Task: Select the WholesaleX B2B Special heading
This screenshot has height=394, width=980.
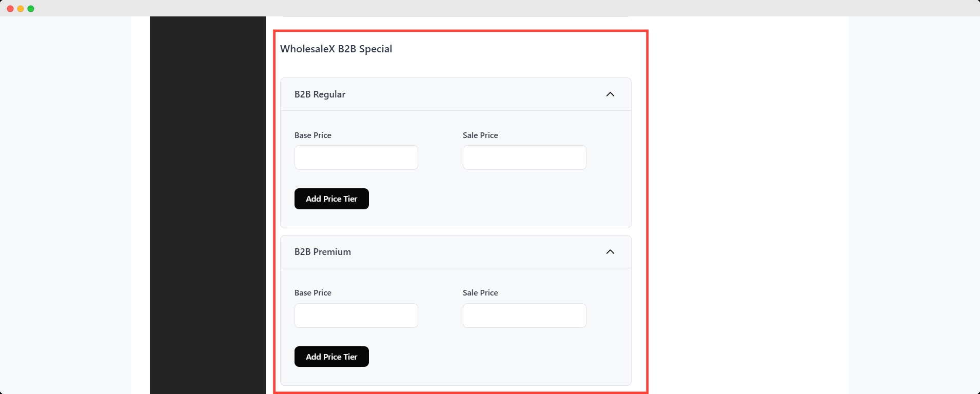Action: pyautogui.click(x=336, y=49)
